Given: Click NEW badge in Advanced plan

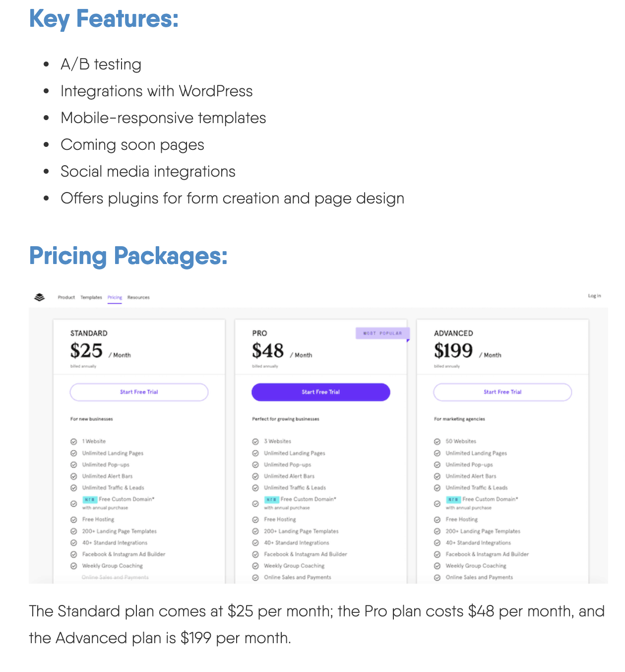Looking at the screenshot, I should tap(453, 499).
